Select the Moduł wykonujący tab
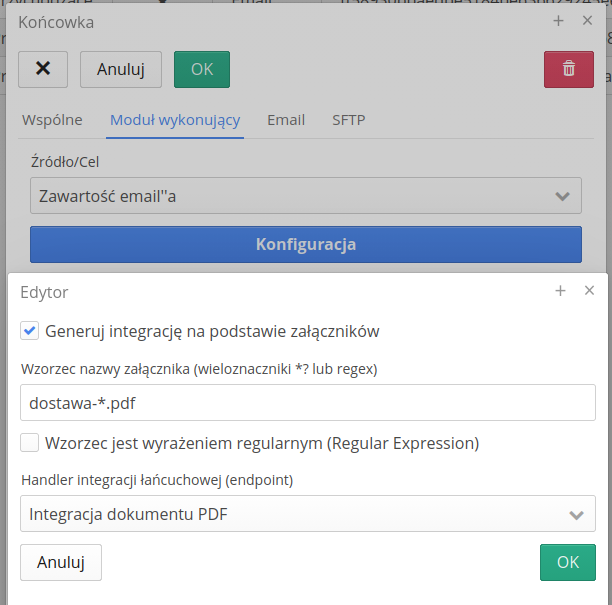The height and width of the screenshot is (605, 612). 175,120
